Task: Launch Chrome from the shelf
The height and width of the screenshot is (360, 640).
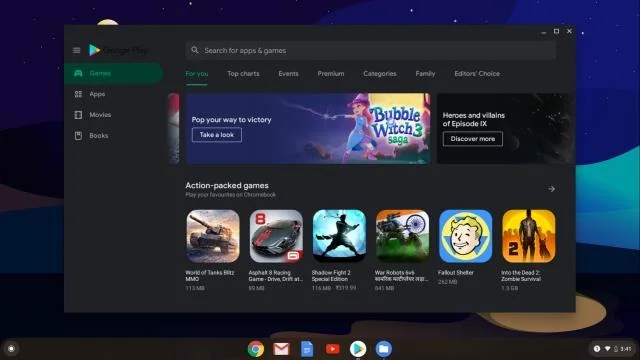Action: click(256, 349)
